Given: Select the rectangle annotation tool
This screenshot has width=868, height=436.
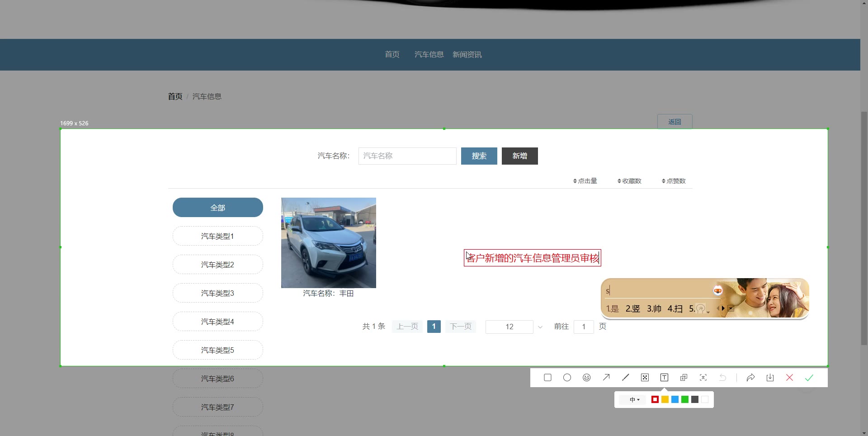Looking at the screenshot, I should click(547, 378).
